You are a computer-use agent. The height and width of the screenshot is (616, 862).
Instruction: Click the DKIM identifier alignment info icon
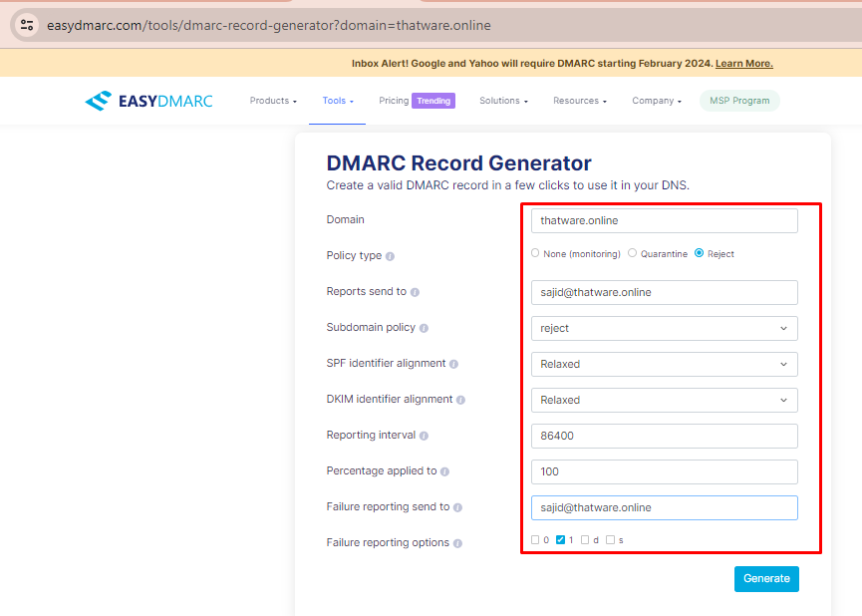460,400
